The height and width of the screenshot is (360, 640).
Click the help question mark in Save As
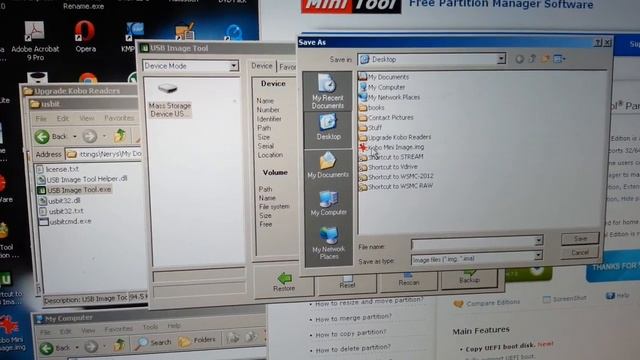pos(598,42)
